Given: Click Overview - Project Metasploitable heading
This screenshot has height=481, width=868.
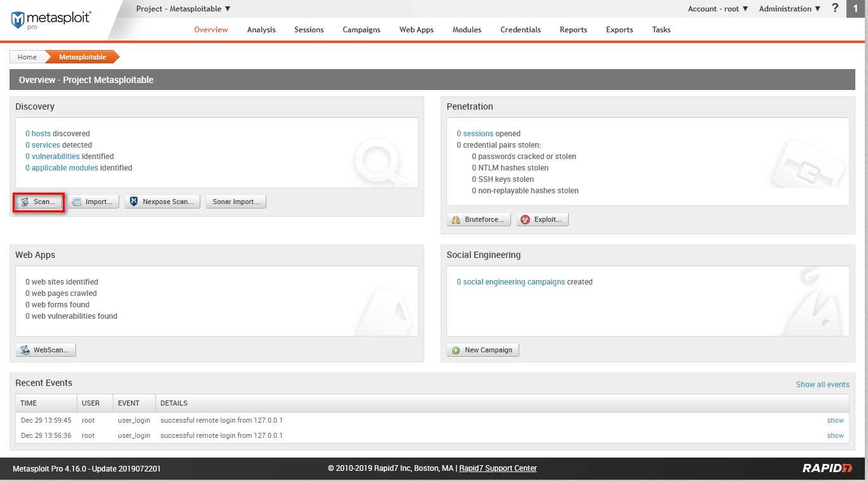Looking at the screenshot, I should point(86,80).
